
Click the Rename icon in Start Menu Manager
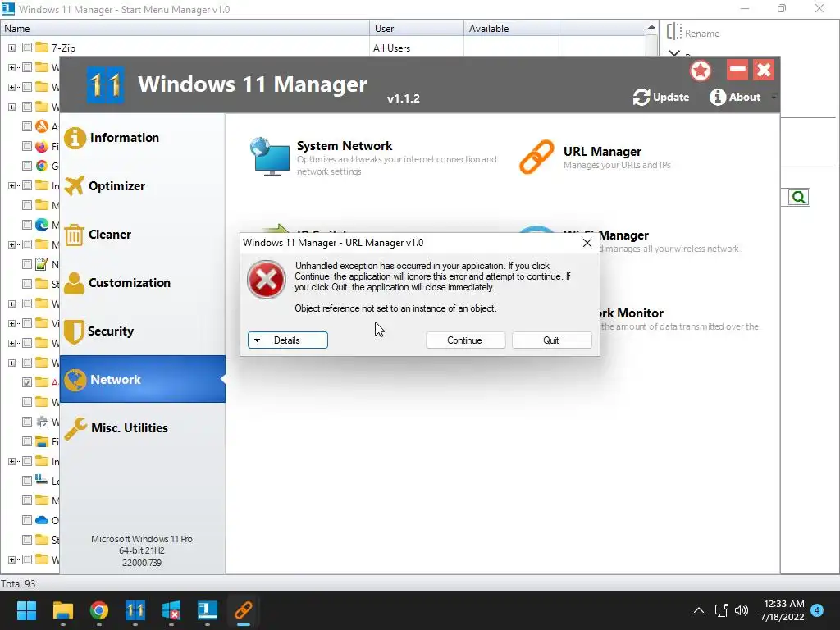click(x=674, y=32)
